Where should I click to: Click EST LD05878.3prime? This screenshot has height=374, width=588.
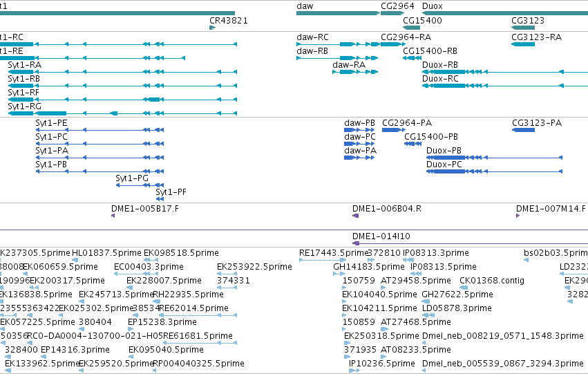457,309
